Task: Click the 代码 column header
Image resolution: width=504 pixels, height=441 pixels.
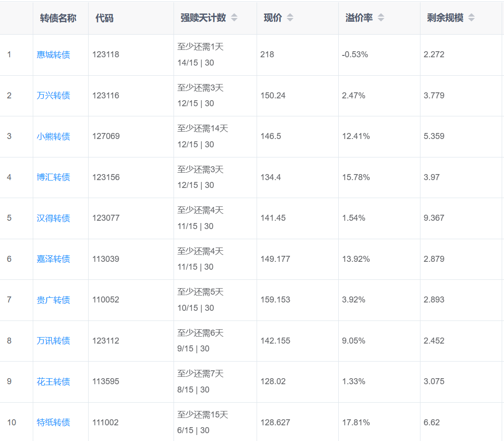Action: tap(104, 18)
